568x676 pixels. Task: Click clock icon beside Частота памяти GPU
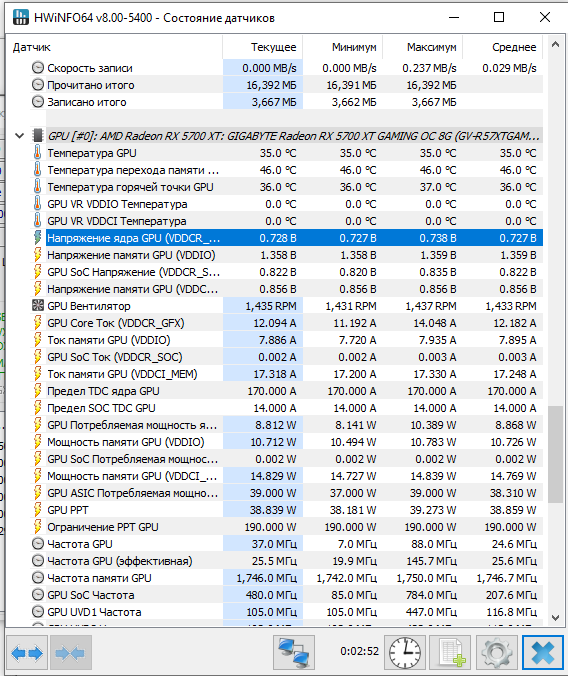click(x=38, y=578)
